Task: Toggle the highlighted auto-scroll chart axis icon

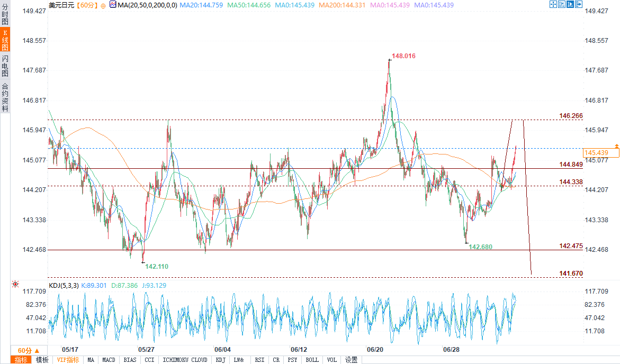Action: 570,4
